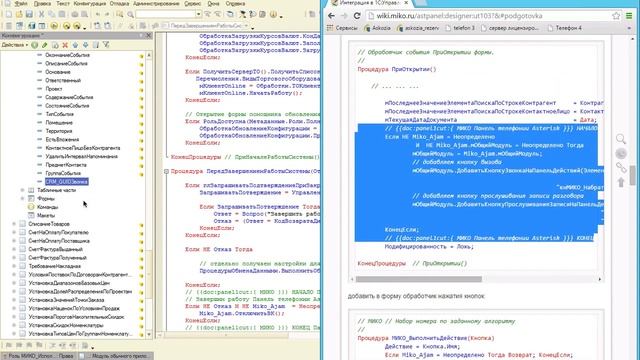Select the Макеты tree item
Screen dimensions: 640x360
pos(46,216)
